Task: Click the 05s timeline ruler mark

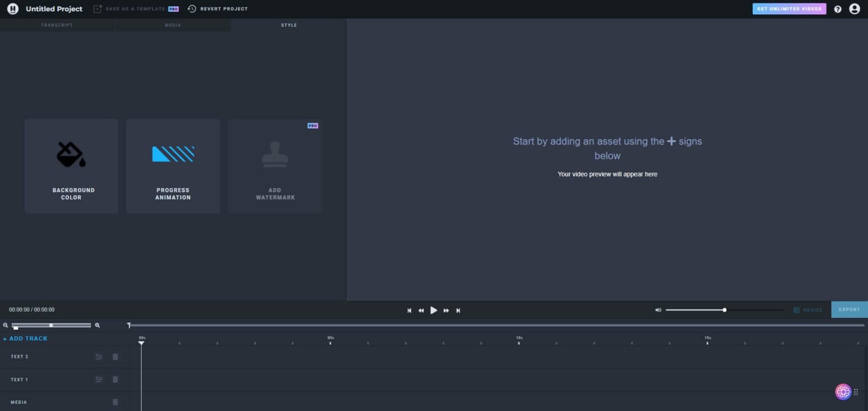Action: click(331, 340)
